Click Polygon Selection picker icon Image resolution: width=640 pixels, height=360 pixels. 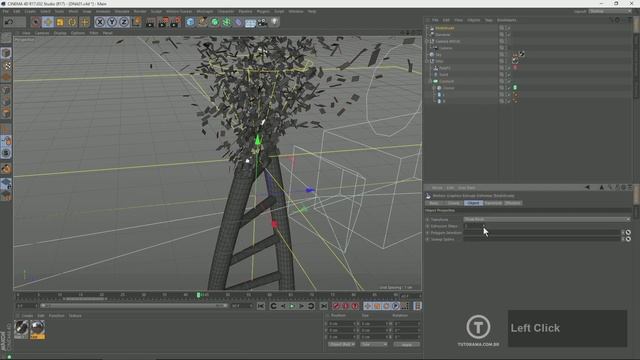pos(628,232)
